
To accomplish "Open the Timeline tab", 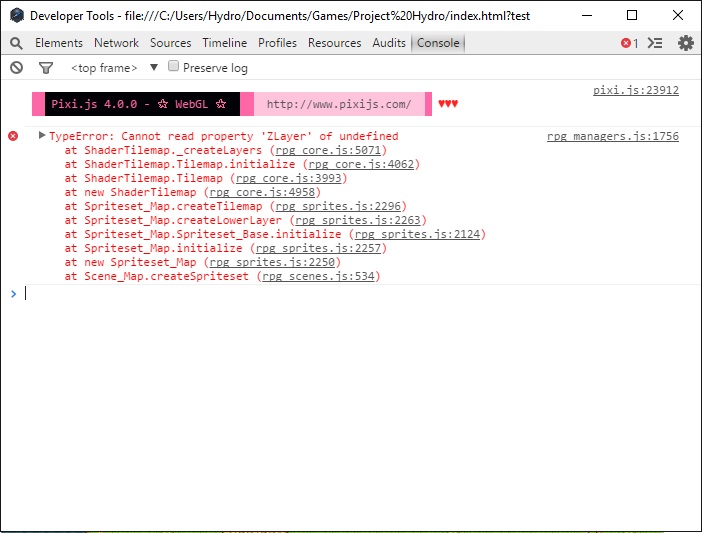I will point(224,43).
